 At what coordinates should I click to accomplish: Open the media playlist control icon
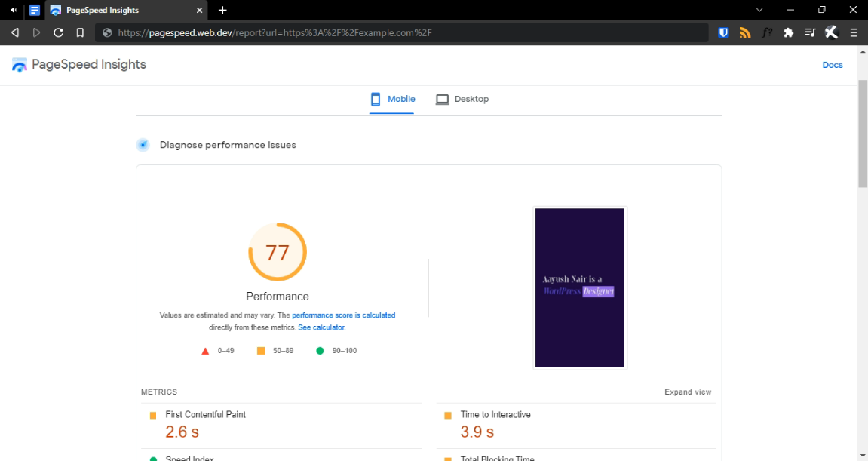(810, 33)
